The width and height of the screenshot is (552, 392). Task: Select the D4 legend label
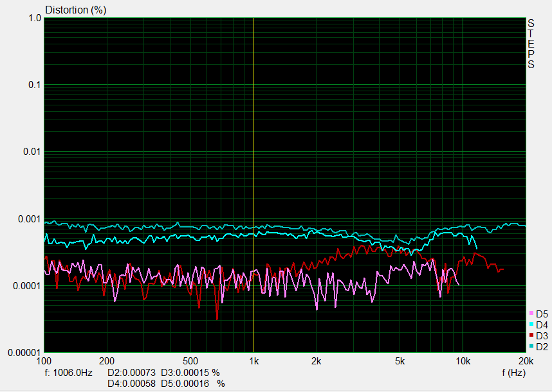point(542,325)
